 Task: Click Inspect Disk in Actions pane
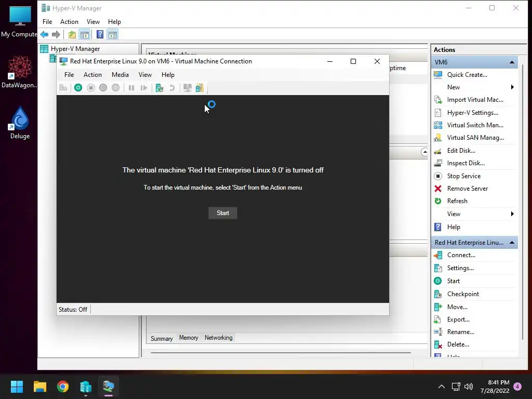[x=465, y=163]
